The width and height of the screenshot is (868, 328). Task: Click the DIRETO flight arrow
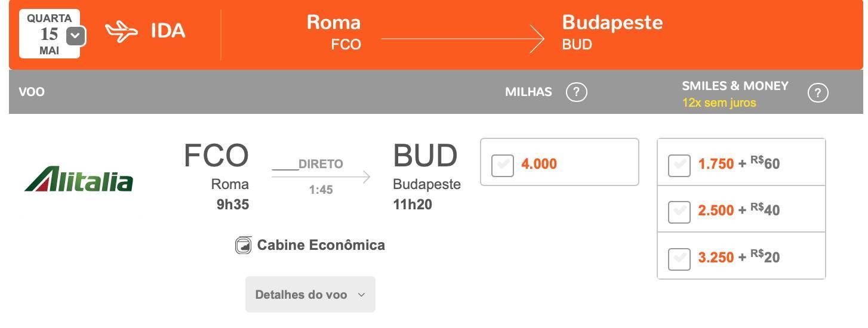point(321,177)
